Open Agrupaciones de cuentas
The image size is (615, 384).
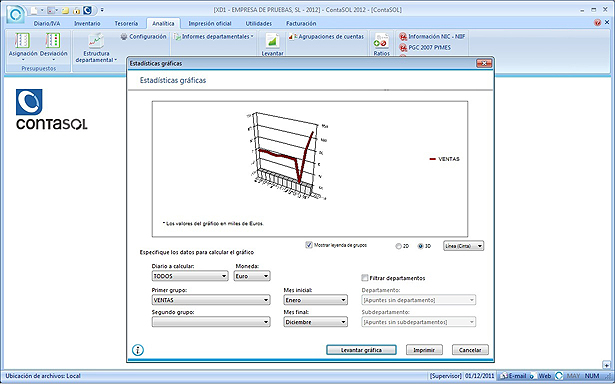326,36
